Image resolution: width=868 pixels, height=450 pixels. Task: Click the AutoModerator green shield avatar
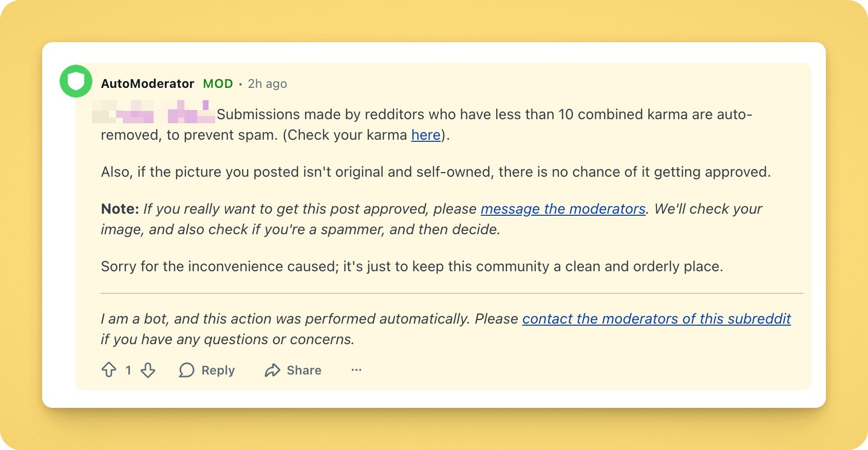click(76, 81)
